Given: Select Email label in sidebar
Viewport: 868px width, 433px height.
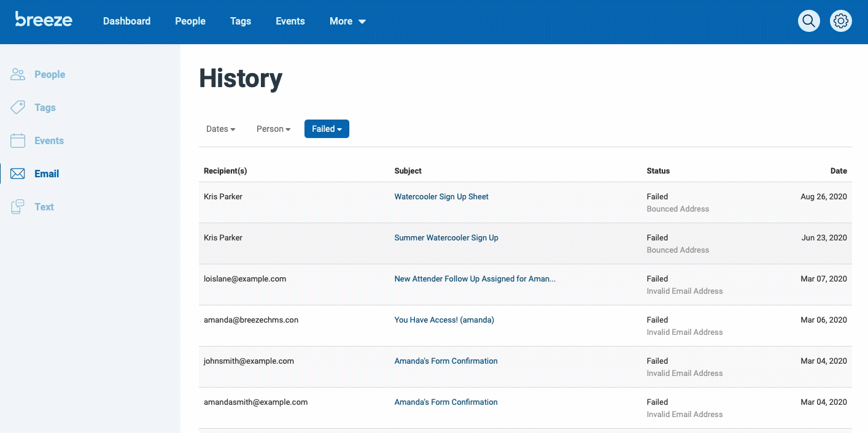Looking at the screenshot, I should 47,174.
